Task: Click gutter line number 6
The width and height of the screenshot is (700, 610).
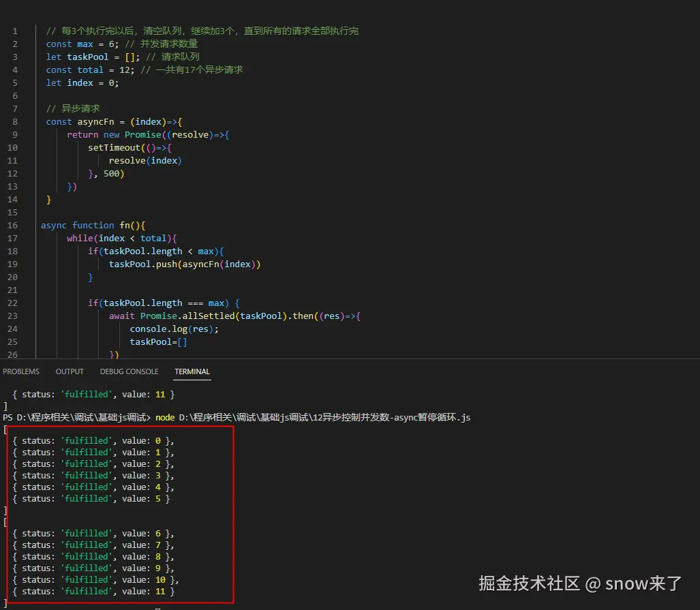Action: (x=15, y=96)
